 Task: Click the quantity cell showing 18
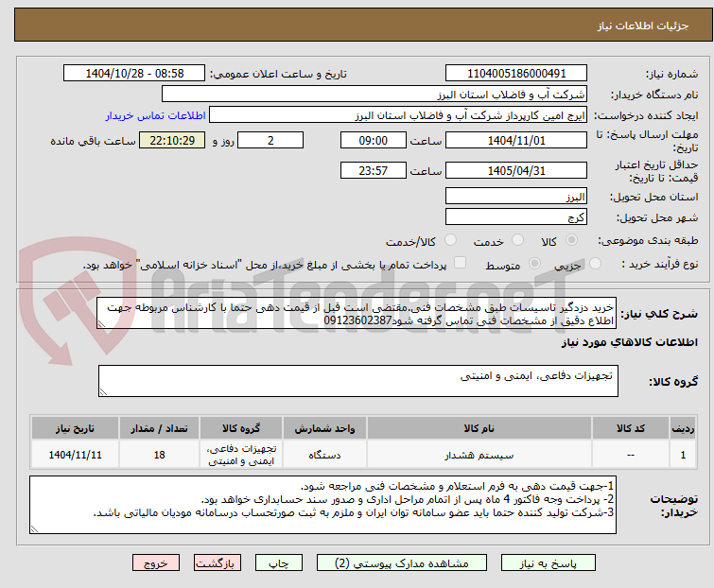point(159,454)
